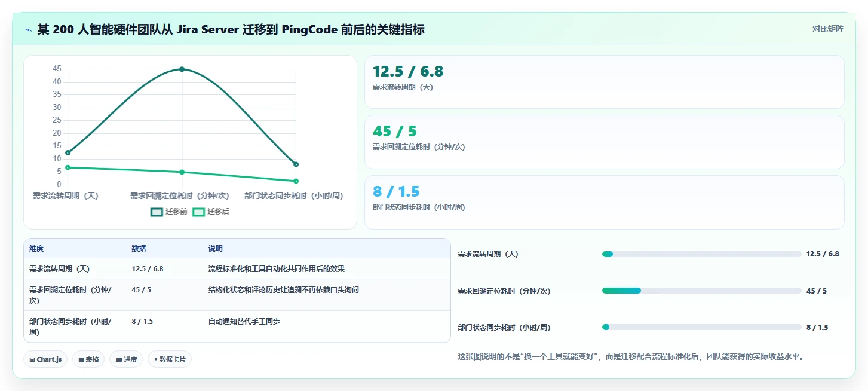Click the 迁移前 point for 需求流转周期
This screenshot has height=391, width=868.
pyautogui.click(x=68, y=152)
